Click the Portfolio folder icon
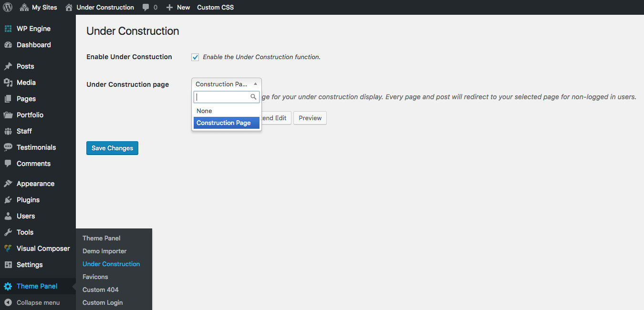This screenshot has width=644, height=310. (x=8, y=115)
